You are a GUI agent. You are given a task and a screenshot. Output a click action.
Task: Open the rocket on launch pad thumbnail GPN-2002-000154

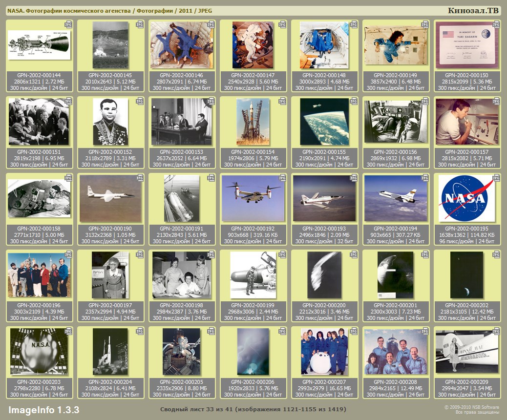[x=253, y=122]
